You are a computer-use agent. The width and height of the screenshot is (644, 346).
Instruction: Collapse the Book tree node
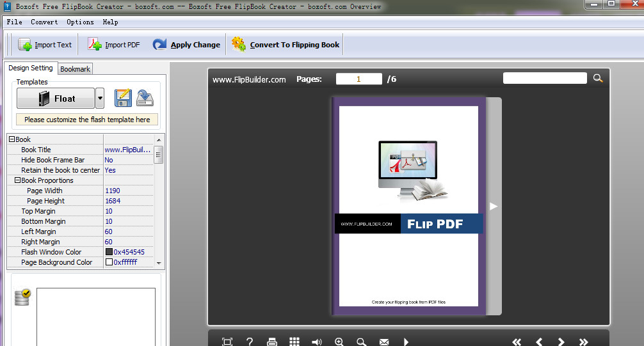pos(12,139)
